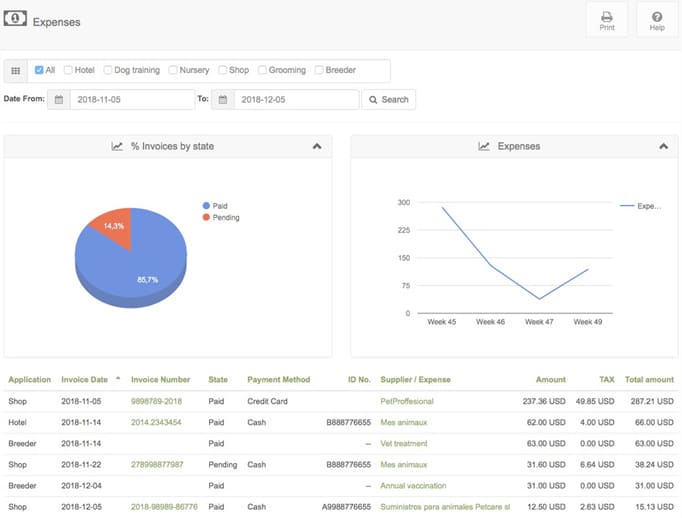Sort table by Supplier / Expense header
The width and height of the screenshot is (682, 518).
tap(415, 379)
